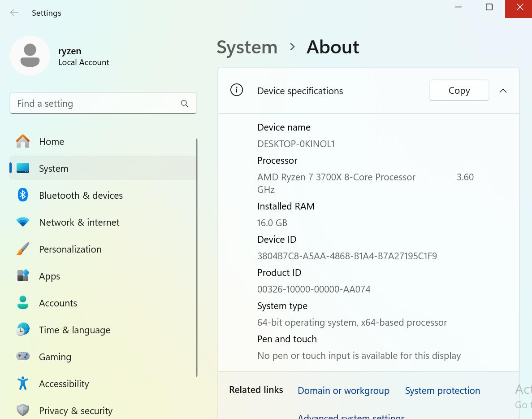Click the Personalization paintbrush icon
The height and width of the screenshot is (419, 532).
[x=23, y=249]
